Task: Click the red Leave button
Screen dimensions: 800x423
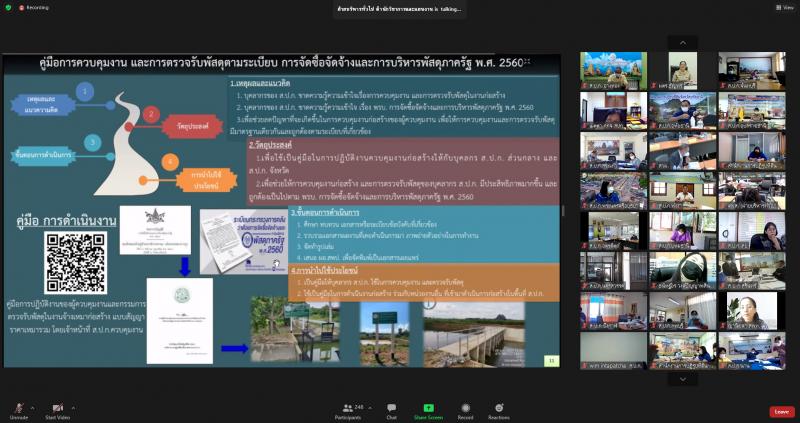Action: pos(782,412)
